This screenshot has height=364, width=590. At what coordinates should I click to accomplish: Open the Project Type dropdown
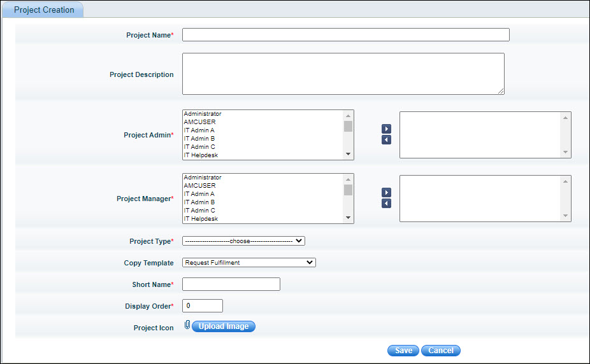pyautogui.click(x=243, y=241)
